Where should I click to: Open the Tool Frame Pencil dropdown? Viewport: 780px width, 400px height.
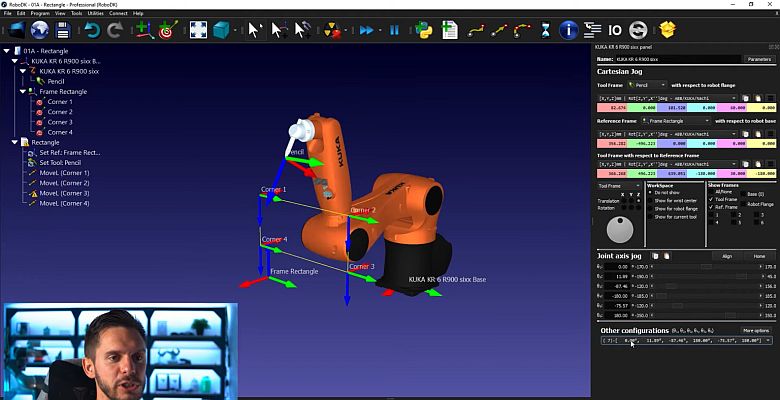pos(647,85)
